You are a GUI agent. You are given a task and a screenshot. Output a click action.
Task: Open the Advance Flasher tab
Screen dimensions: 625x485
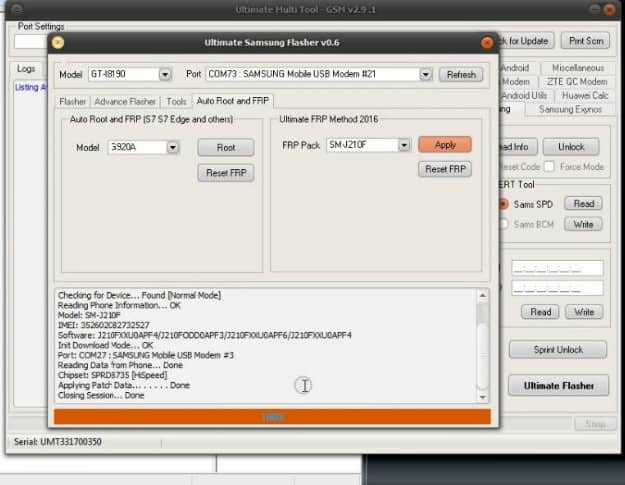[x=125, y=102]
